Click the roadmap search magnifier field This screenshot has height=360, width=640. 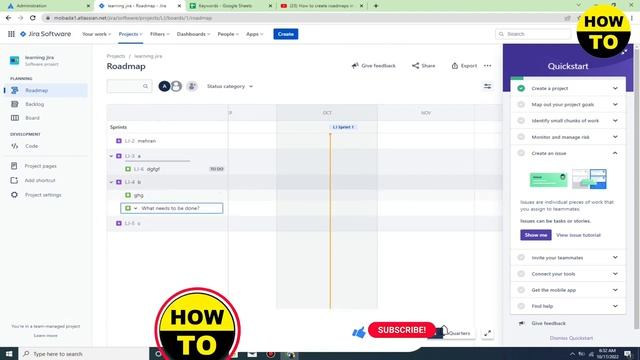pyautogui.click(x=129, y=86)
